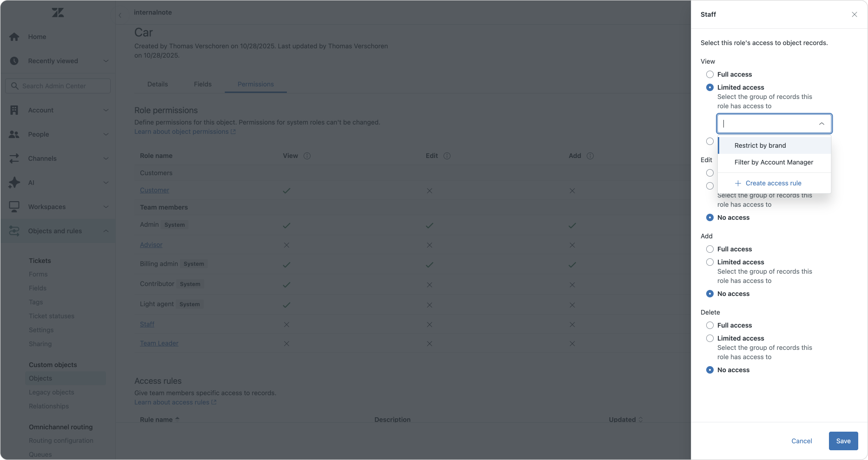Open the Team Leader role link
868x460 pixels.
pos(159,343)
